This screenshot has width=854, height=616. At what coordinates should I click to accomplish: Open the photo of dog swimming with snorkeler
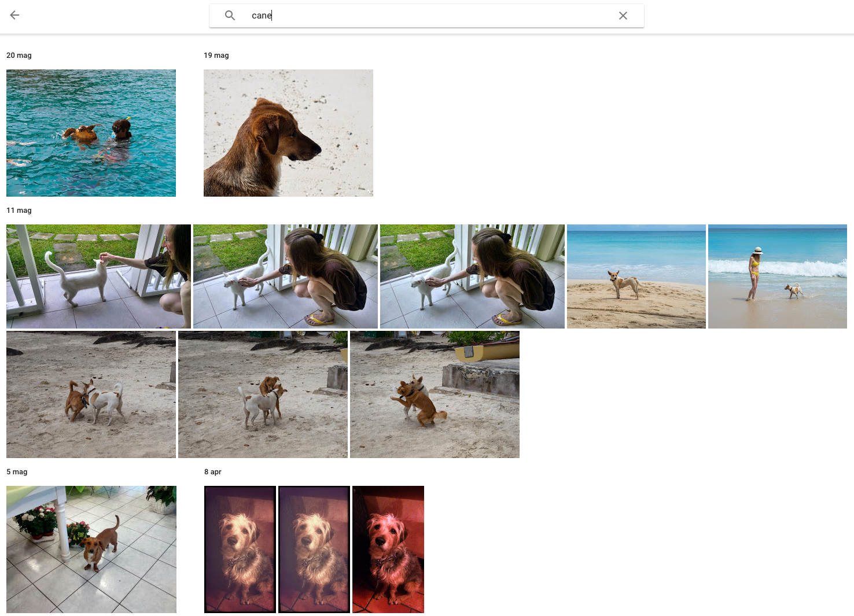[x=91, y=133]
